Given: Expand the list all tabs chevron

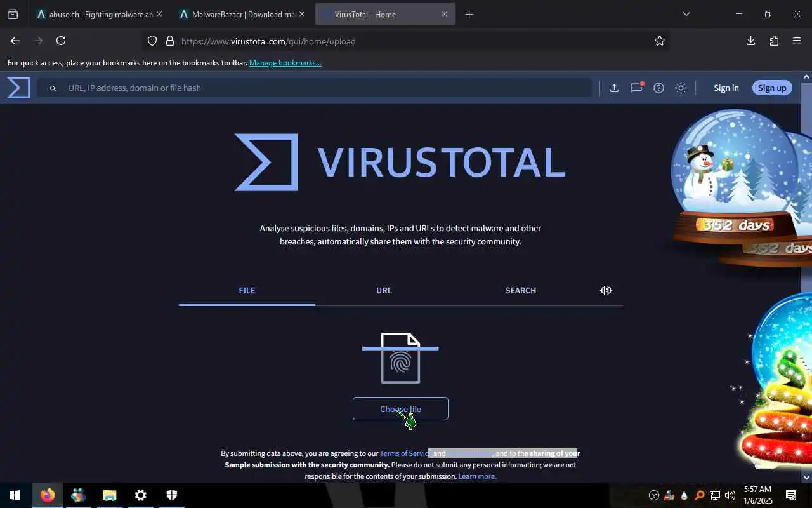Looking at the screenshot, I should (686, 14).
